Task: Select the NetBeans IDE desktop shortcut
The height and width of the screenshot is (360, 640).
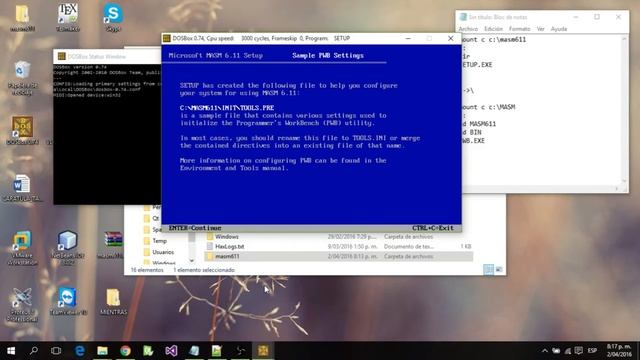Action: click(68, 248)
